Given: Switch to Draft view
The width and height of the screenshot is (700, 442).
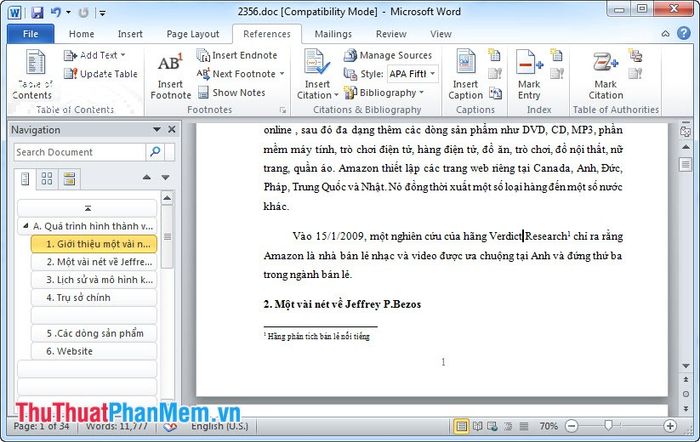Looking at the screenshot, I should [x=524, y=426].
